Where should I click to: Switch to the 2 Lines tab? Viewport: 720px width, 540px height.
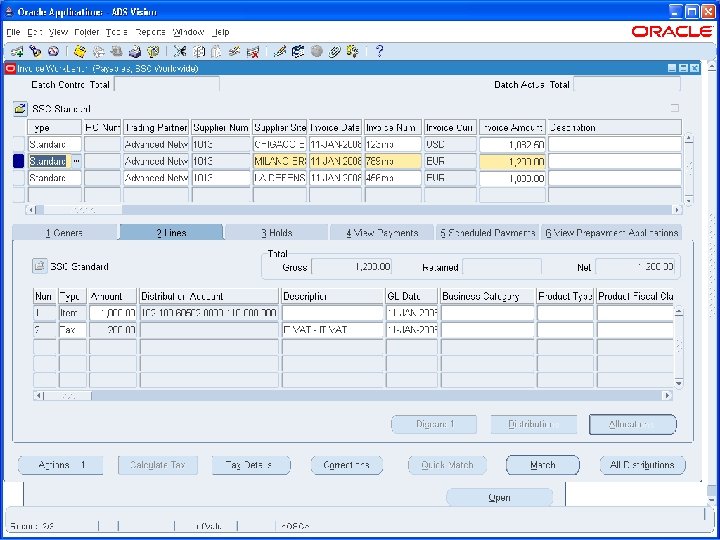(171, 232)
